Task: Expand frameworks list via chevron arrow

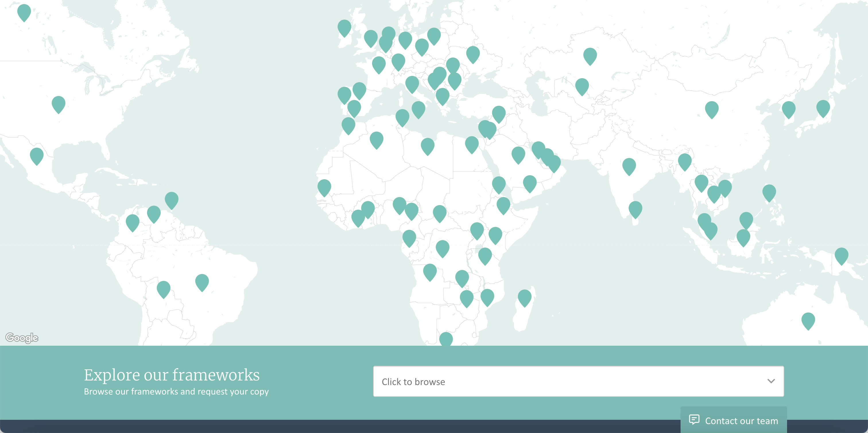Action: (x=771, y=381)
